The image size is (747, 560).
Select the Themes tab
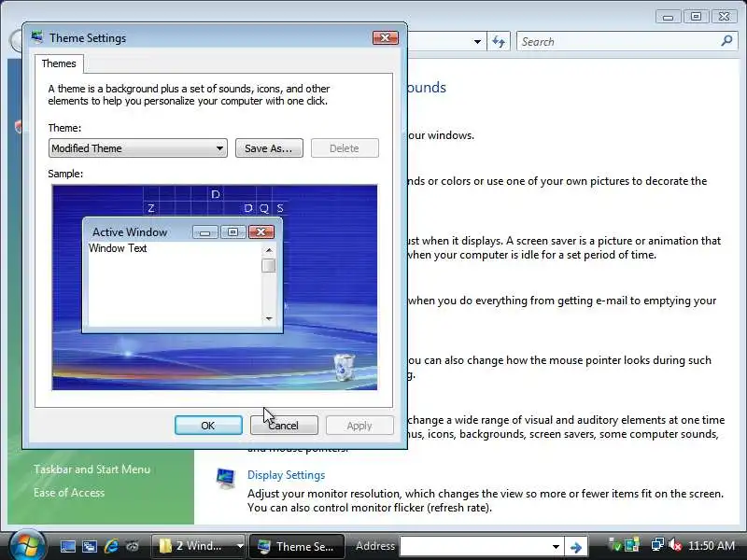pos(59,63)
